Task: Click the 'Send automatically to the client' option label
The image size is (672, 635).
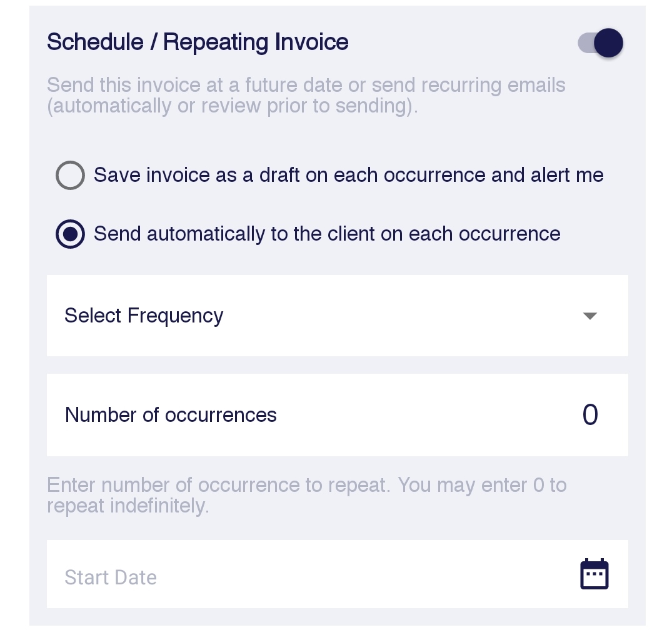Action: (x=327, y=234)
